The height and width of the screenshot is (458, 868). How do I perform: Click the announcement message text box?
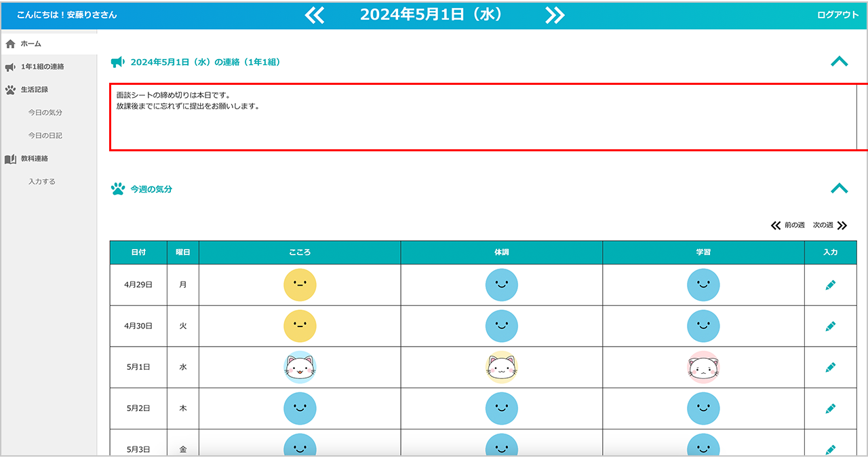point(483,117)
